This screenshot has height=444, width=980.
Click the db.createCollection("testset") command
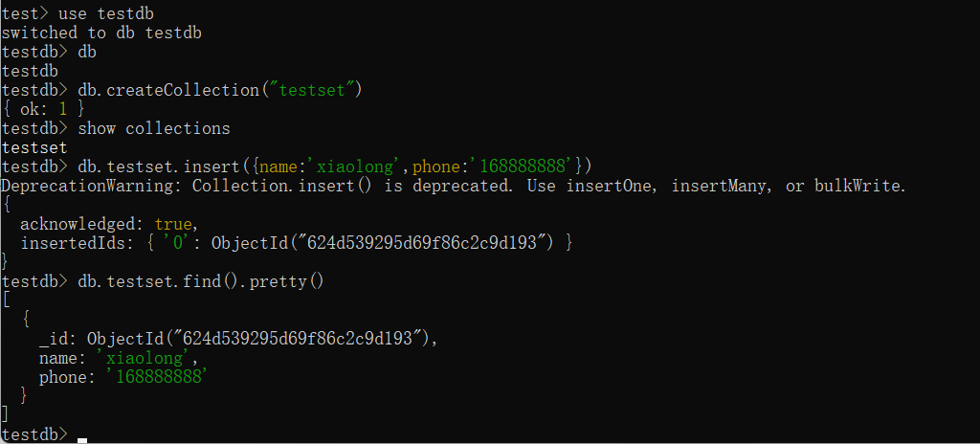click(x=224, y=90)
